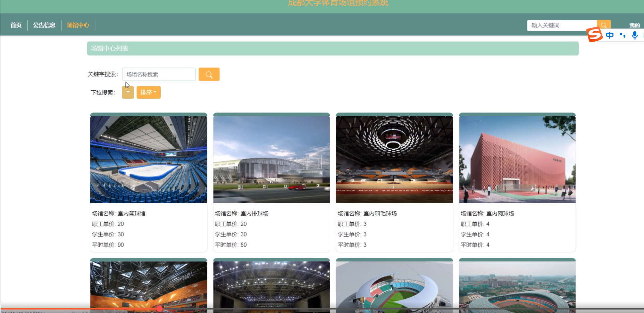The width and height of the screenshot is (644, 313).
Task: Open the 室内篮球馆 venue image
Action: tap(149, 159)
